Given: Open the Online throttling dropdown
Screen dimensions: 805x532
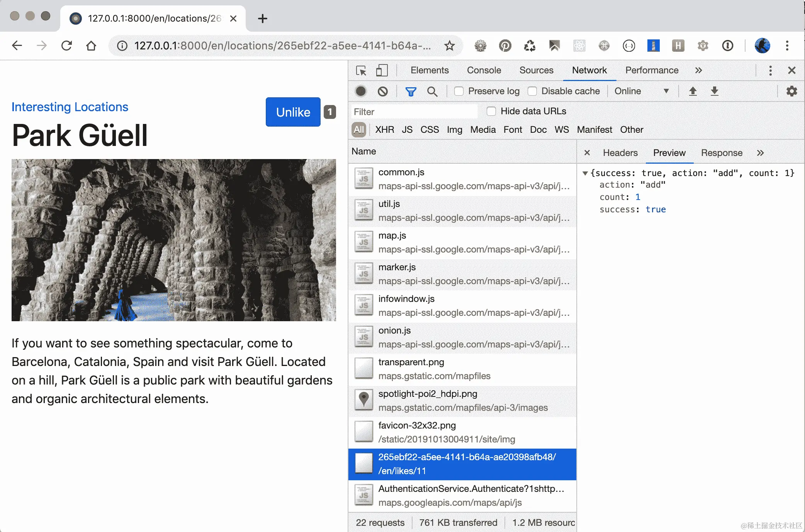Looking at the screenshot, I should click(x=641, y=91).
